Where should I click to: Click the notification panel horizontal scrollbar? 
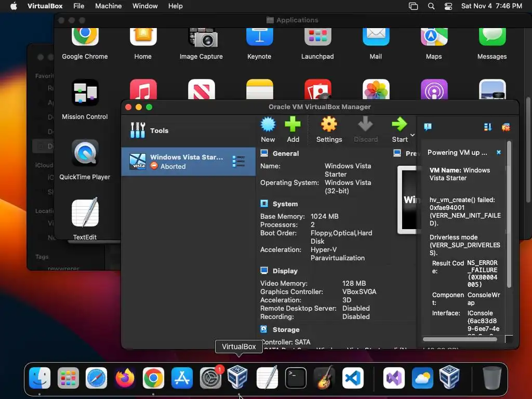click(x=460, y=339)
